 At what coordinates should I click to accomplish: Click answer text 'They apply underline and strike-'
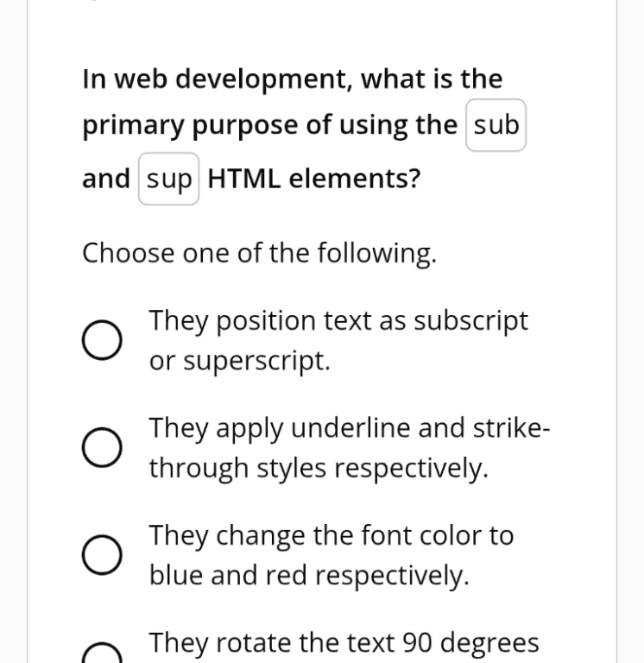350,428
